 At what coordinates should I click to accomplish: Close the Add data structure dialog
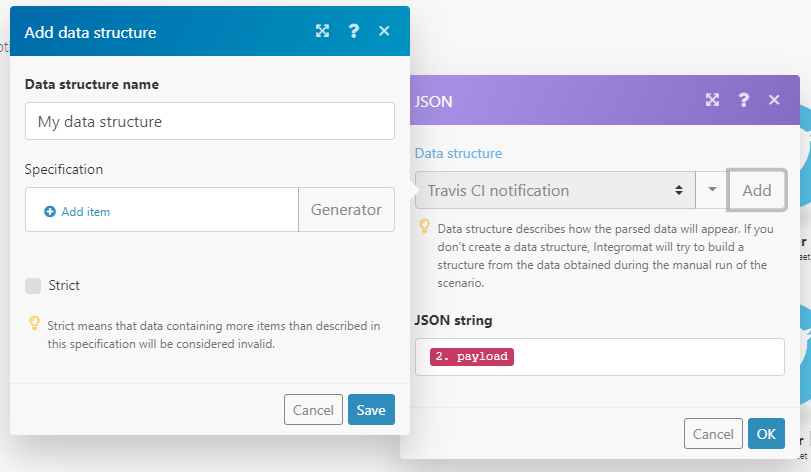pos(384,31)
